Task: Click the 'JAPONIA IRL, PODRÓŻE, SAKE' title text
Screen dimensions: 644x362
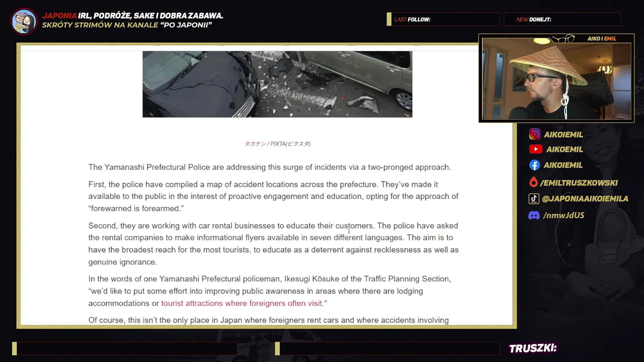Action: [x=133, y=16]
